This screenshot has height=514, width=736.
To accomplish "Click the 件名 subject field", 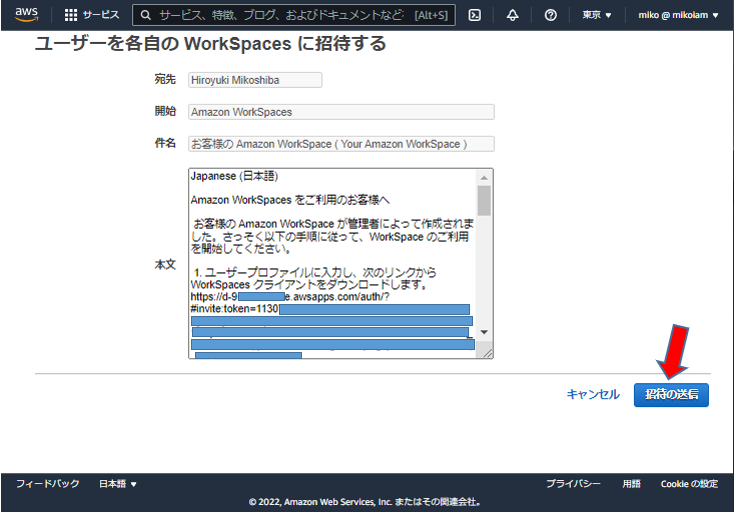I will click(341, 144).
